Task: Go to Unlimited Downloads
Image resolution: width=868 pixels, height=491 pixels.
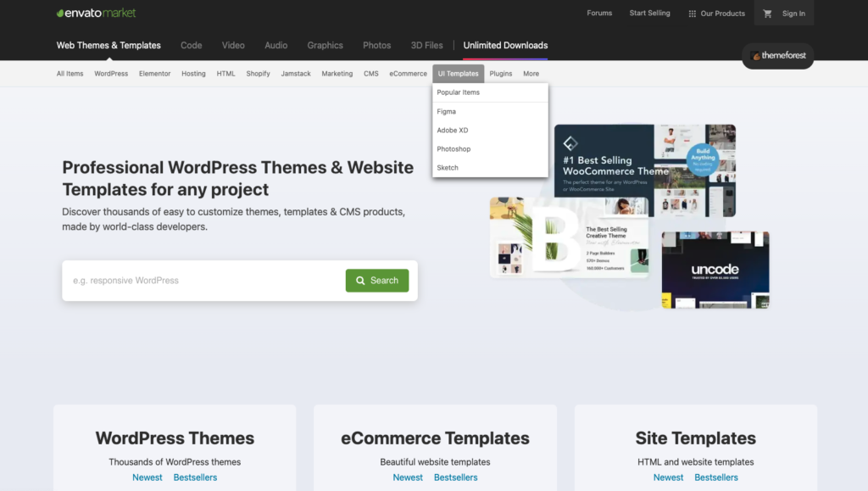Action: (505, 46)
